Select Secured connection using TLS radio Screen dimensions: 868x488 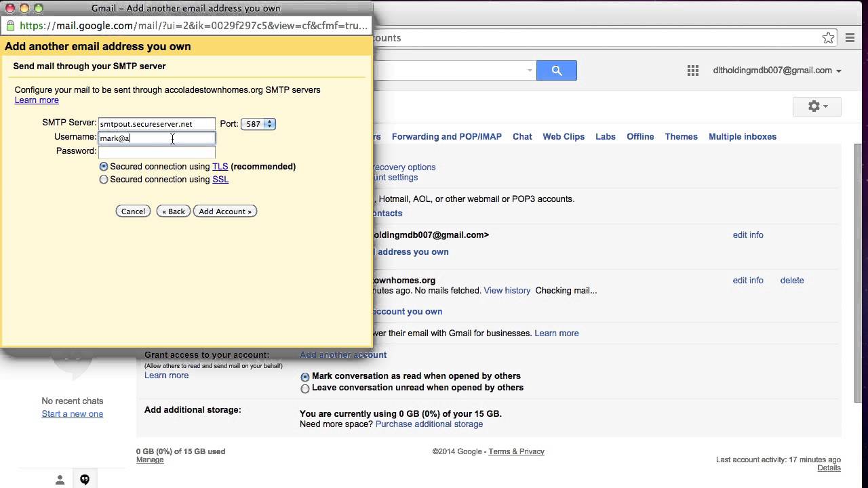[104, 166]
